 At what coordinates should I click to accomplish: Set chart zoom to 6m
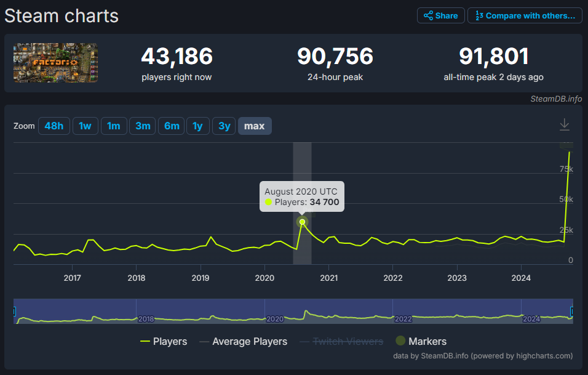click(x=172, y=126)
